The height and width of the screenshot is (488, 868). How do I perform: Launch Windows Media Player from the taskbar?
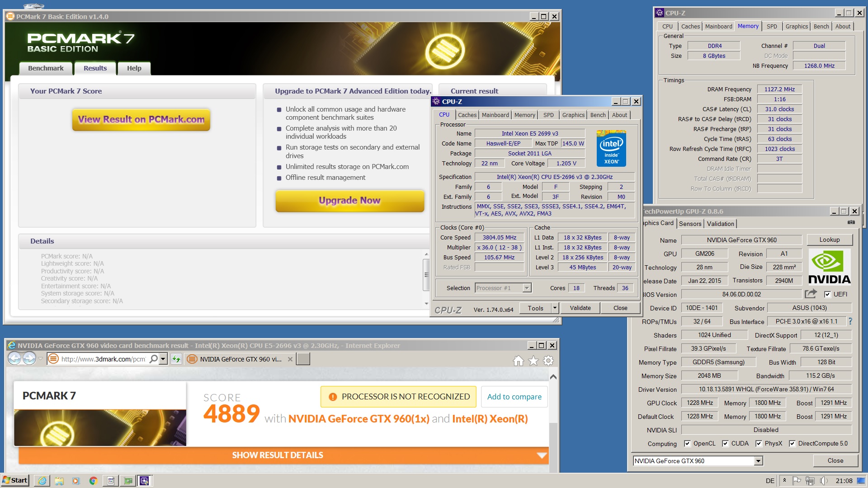(x=76, y=480)
